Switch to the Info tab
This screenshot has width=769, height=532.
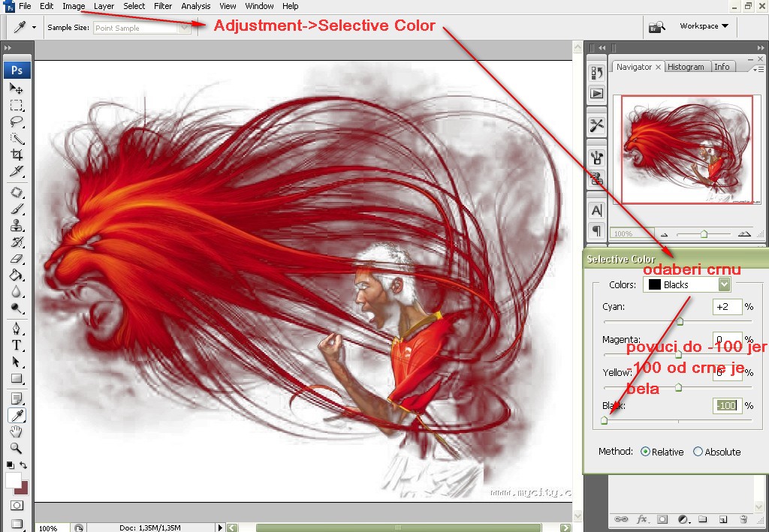pyautogui.click(x=722, y=67)
